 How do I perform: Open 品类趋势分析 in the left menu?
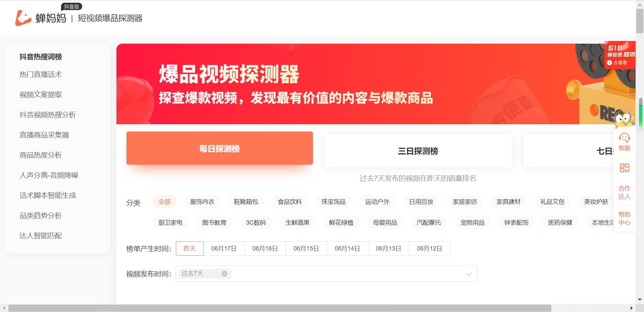(x=40, y=216)
